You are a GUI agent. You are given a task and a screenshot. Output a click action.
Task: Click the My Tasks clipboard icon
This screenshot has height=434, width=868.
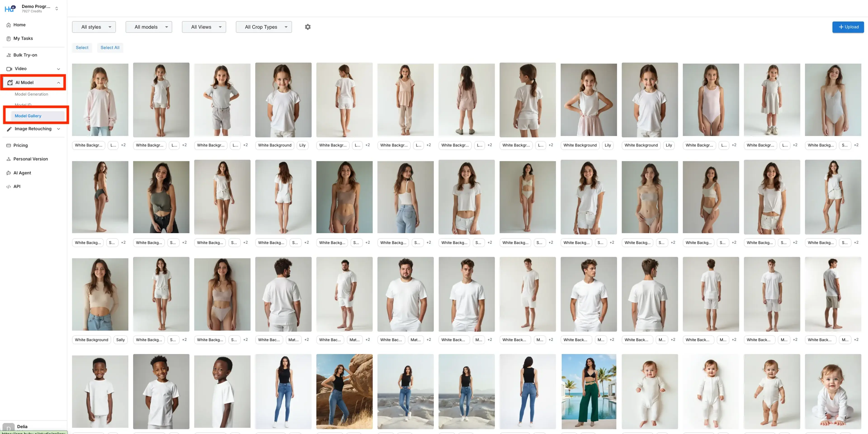point(9,38)
